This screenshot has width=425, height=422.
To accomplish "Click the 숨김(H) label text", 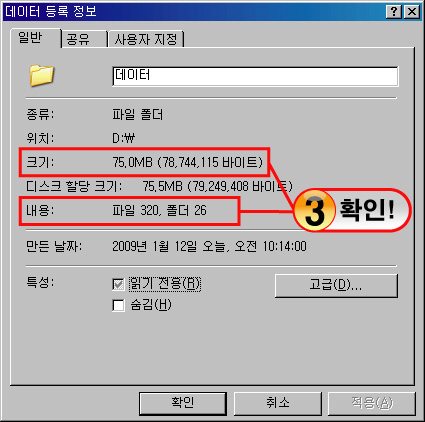I will pyautogui.click(x=151, y=305).
